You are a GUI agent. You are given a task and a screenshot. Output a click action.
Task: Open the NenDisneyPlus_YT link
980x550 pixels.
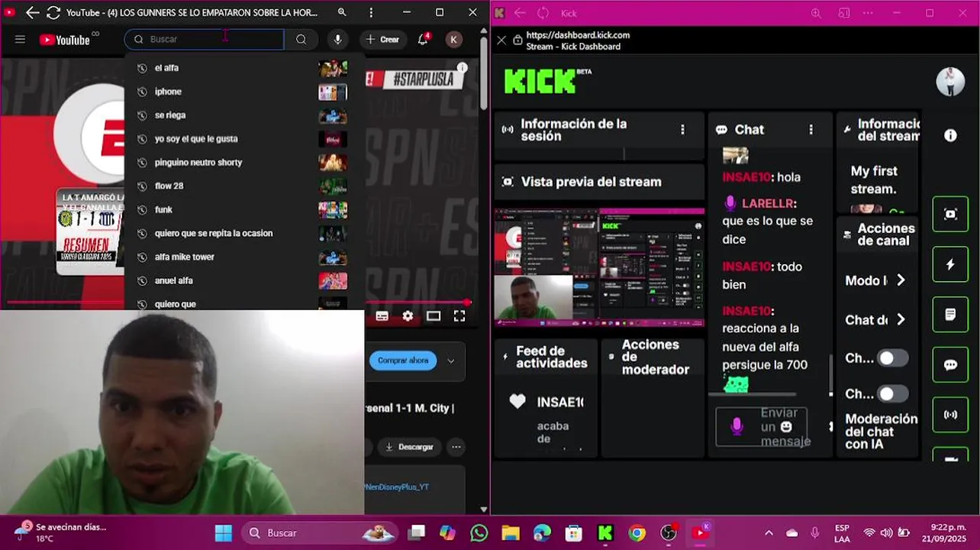pyautogui.click(x=396, y=487)
